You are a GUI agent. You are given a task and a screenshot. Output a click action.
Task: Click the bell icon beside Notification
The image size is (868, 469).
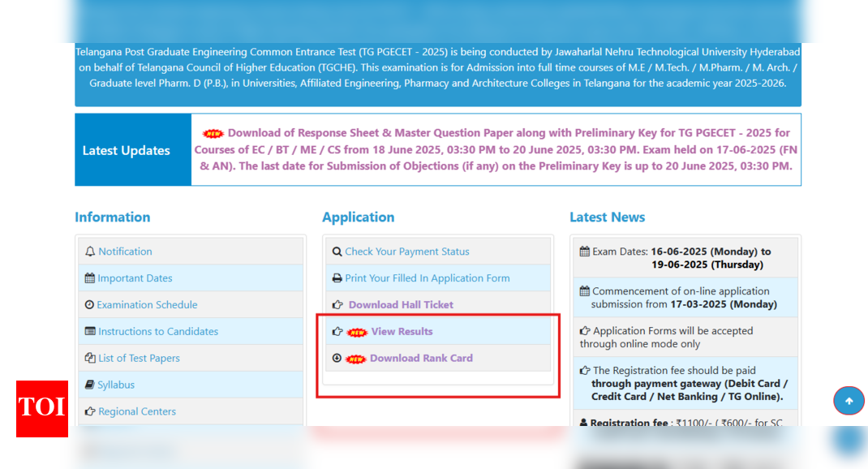[x=90, y=252]
